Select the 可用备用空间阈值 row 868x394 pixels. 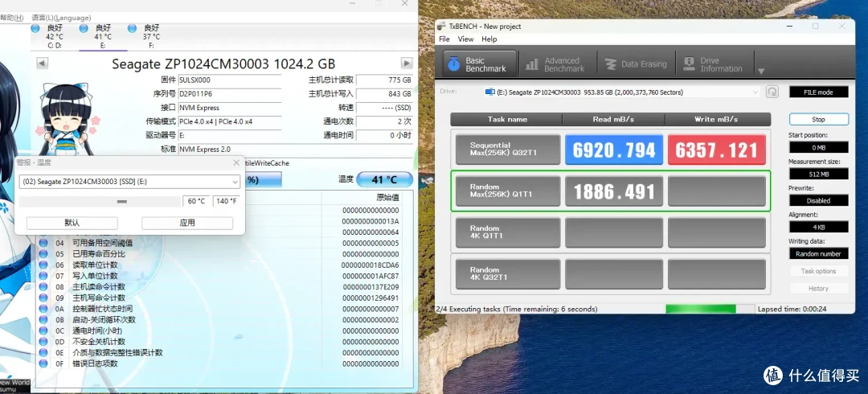click(x=219, y=243)
